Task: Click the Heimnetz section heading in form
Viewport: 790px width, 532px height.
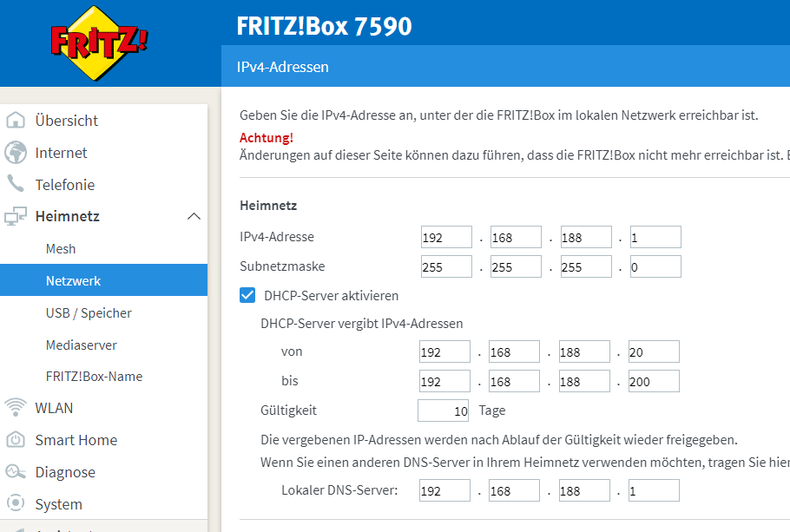Action: [268, 206]
